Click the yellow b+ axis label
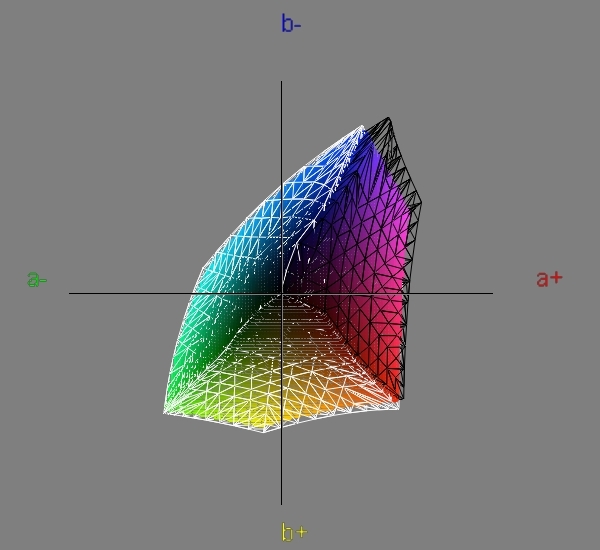Screen dimensions: 600x550 pos(294,532)
